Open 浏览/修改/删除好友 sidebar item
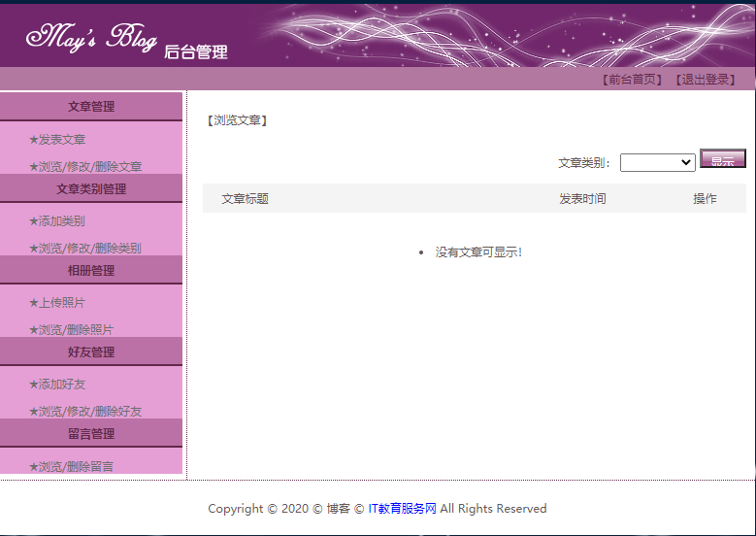This screenshot has width=756, height=536. [85, 411]
